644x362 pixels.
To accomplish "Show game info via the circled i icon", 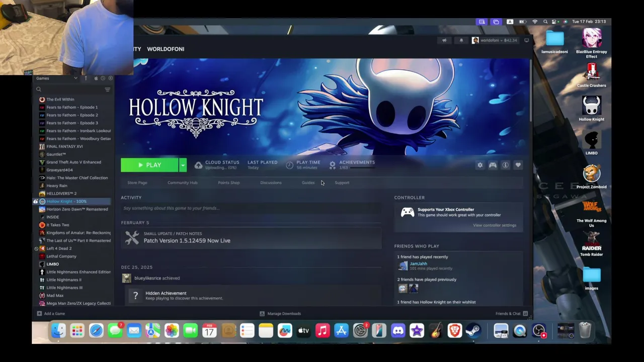I will click(505, 165).
